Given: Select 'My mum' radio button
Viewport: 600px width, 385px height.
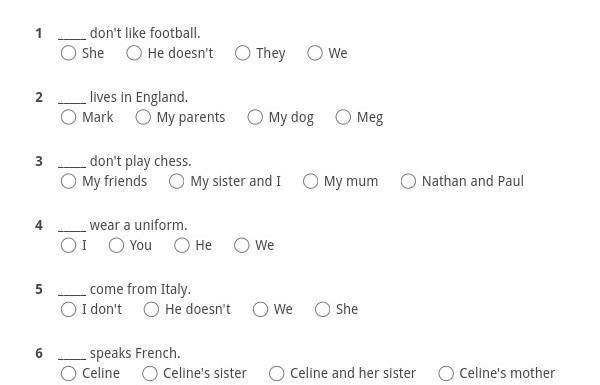Looking at the screenshot, I should coord(310,181).
